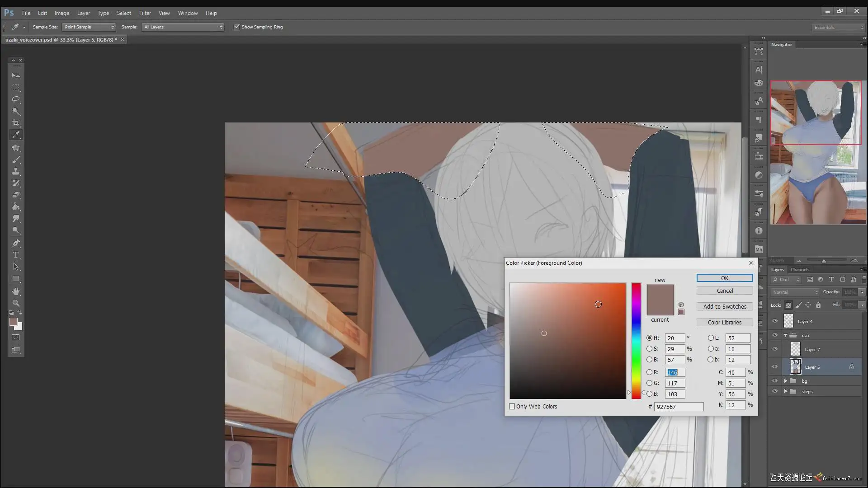Open the Sample All Layers dropdown
Viewport: 868px width, 488px height.
point(183,27)
